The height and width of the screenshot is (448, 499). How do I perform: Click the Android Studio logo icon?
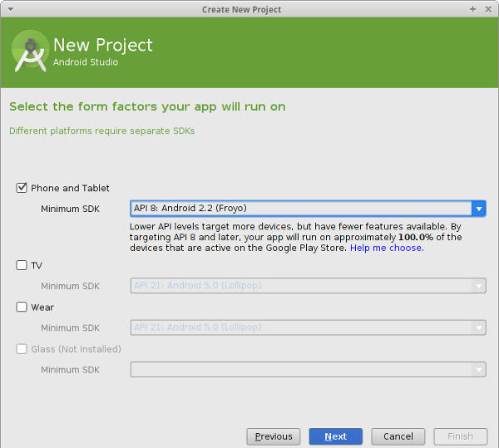click(30, 52)
